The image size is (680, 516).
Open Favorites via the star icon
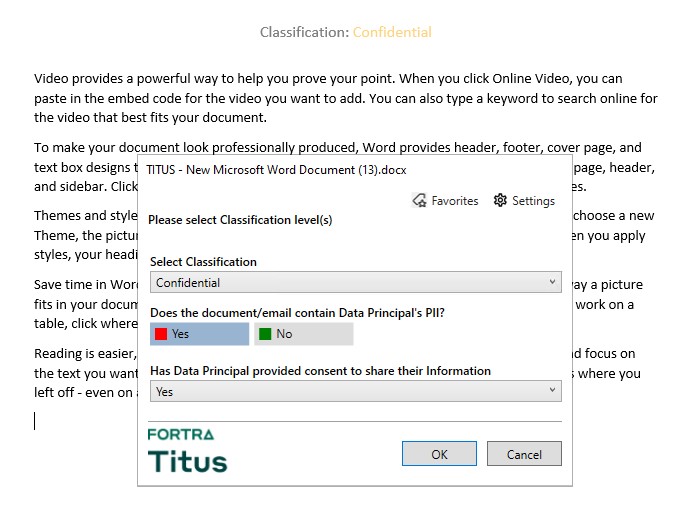coord(420,201)
